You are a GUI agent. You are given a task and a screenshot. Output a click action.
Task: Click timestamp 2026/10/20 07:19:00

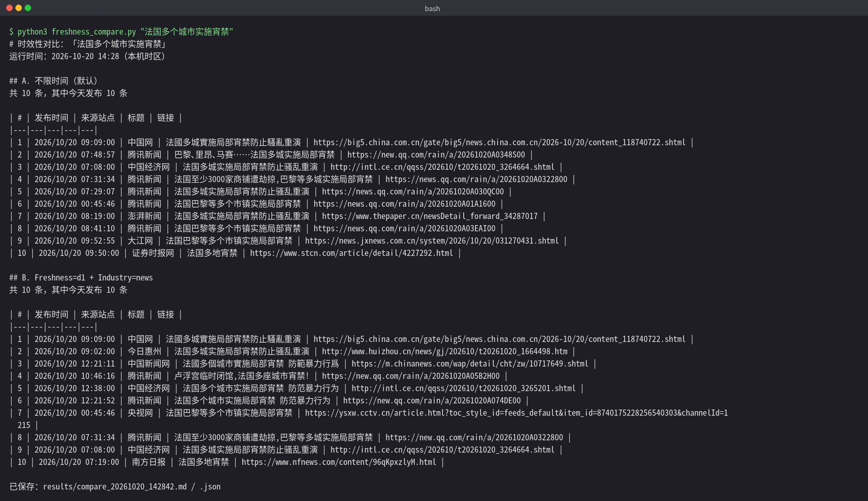click(x=79, y=462)
